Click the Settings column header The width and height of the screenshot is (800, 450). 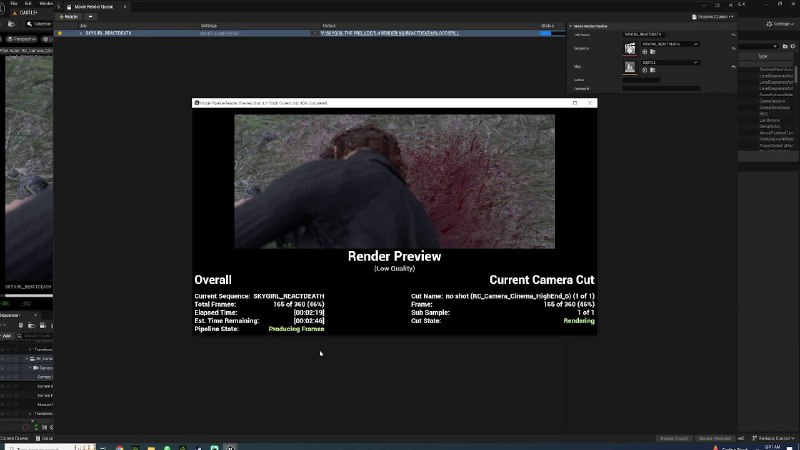(209, 26)
